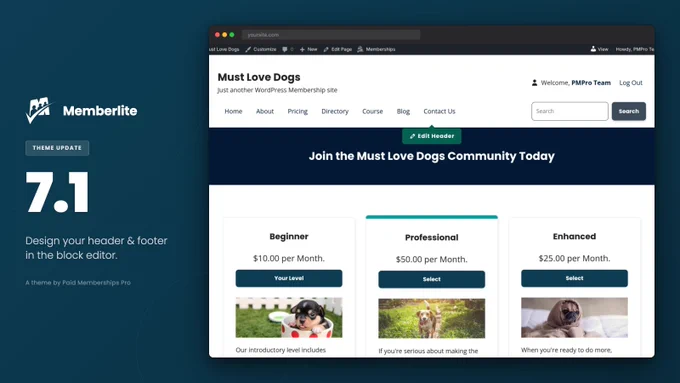Click the Howdy, PMPro Team admin item

tap(635, 49)
